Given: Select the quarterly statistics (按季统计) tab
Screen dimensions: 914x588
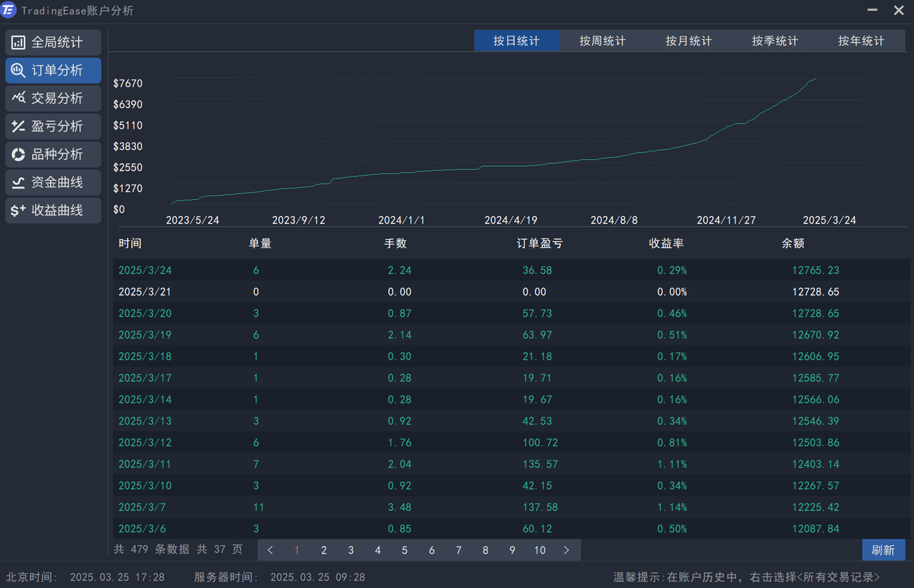Looking at the screenshot, I should 775,41.
